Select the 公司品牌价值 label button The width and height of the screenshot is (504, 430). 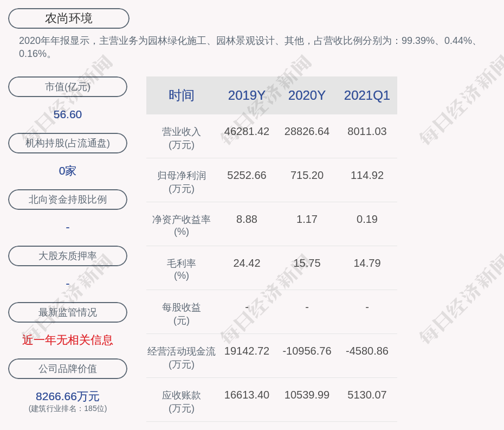[68, 369]
